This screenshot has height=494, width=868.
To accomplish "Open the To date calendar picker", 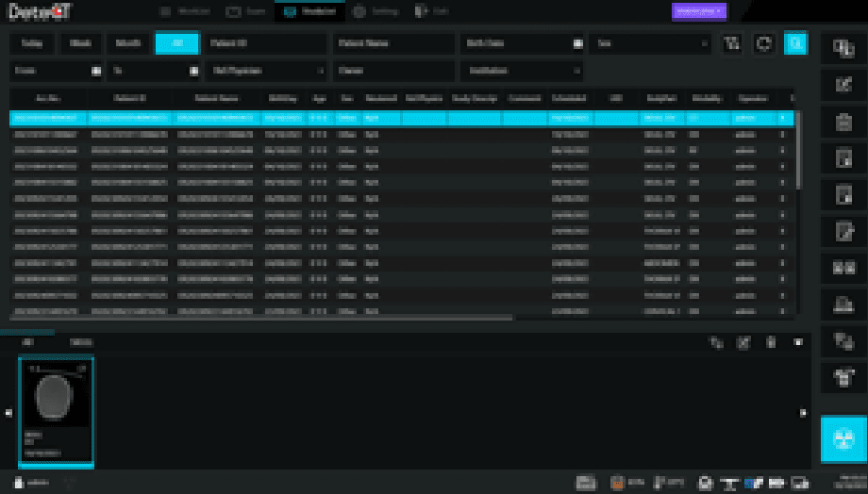I will point(193,71).
